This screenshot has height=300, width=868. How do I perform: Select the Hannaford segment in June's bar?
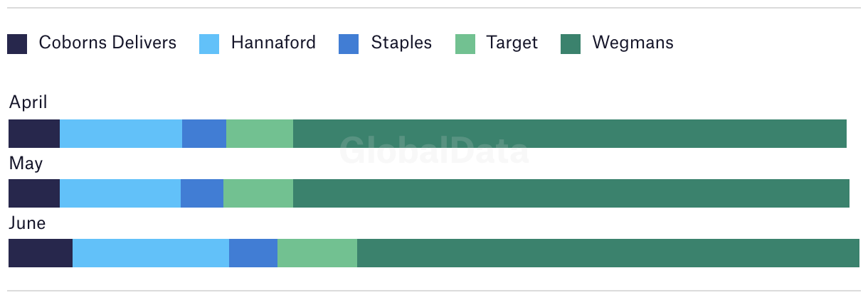(151, 253)
